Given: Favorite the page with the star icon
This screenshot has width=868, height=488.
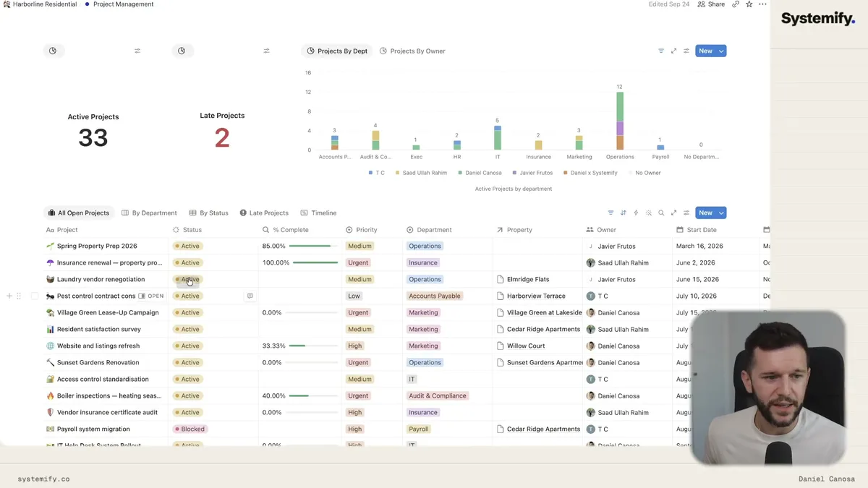Looking at the screenshot, I should click(x=749, y=4).
